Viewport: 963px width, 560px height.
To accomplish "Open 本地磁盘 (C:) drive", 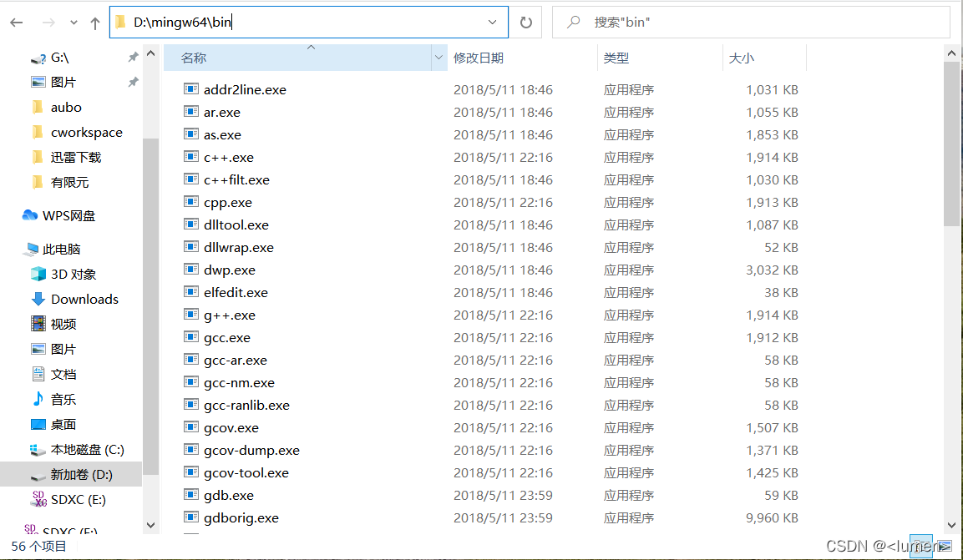I will (87, 450).
